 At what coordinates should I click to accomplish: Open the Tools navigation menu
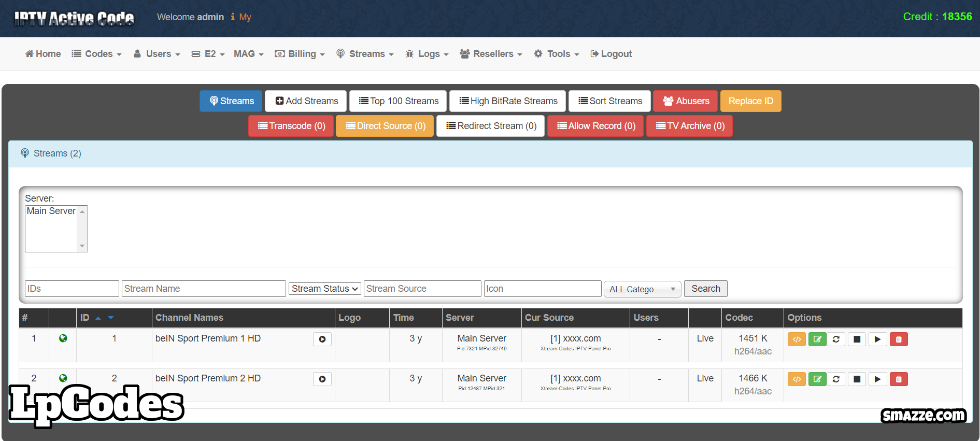[557, 54]
